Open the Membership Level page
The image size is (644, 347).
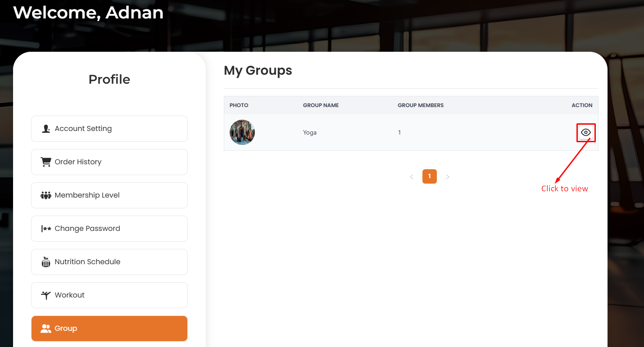click(x=109, y=195)
